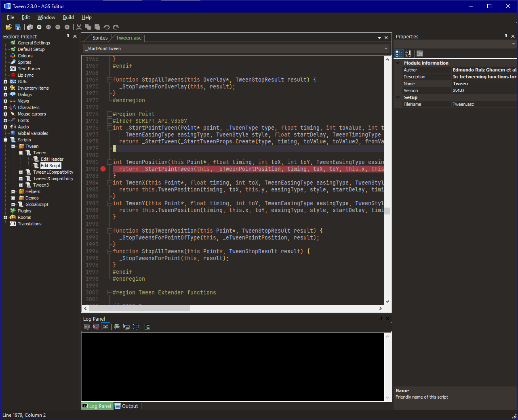Image resolution: width=518 pixels, height=420 pixels.
Task: Click the green Run game icon
Action: point(39,27)
